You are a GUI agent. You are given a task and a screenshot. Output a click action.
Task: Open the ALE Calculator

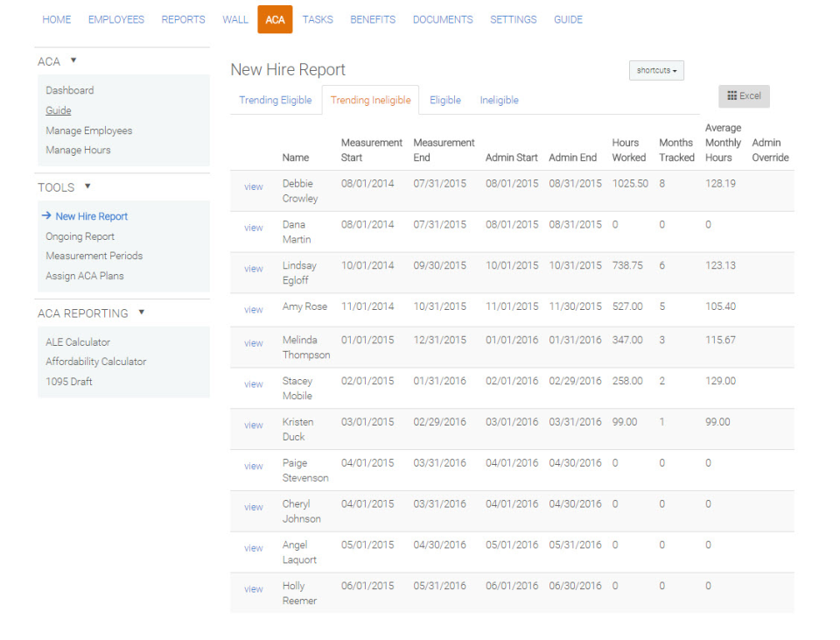[x=78, y=342]
